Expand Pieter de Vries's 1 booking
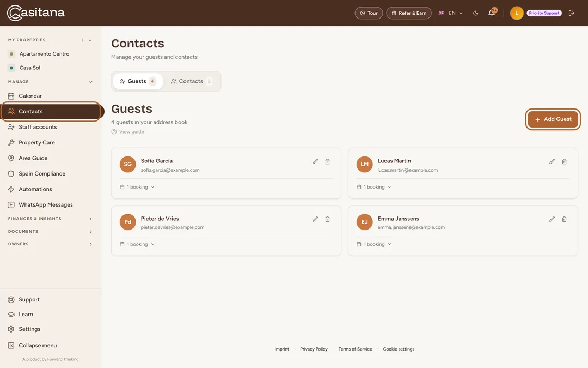The image size is (588, 368). tap(137, 244)
